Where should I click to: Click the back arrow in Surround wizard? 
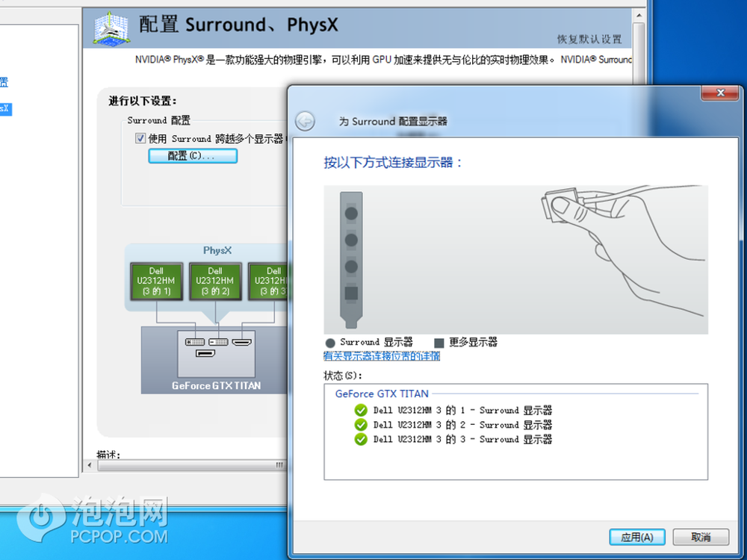pos(305,121)
